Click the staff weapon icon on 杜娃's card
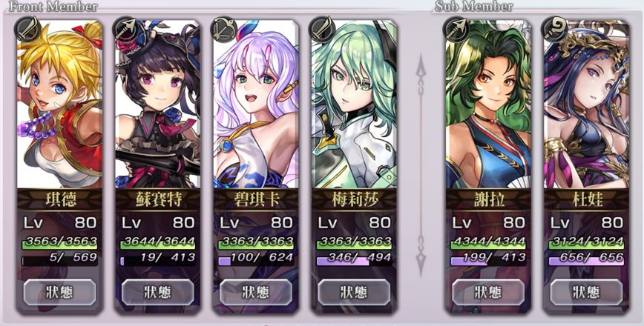The image size is (644, 326). click(555, 29)
